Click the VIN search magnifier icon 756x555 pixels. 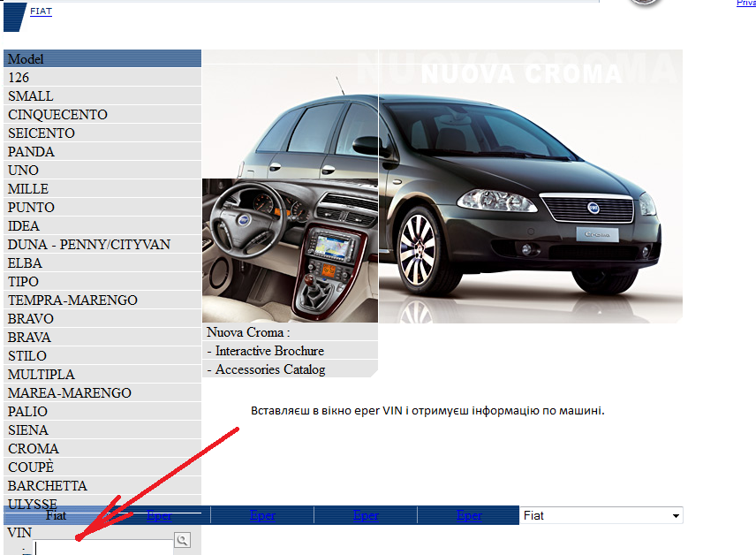click(x=182, y=540)
